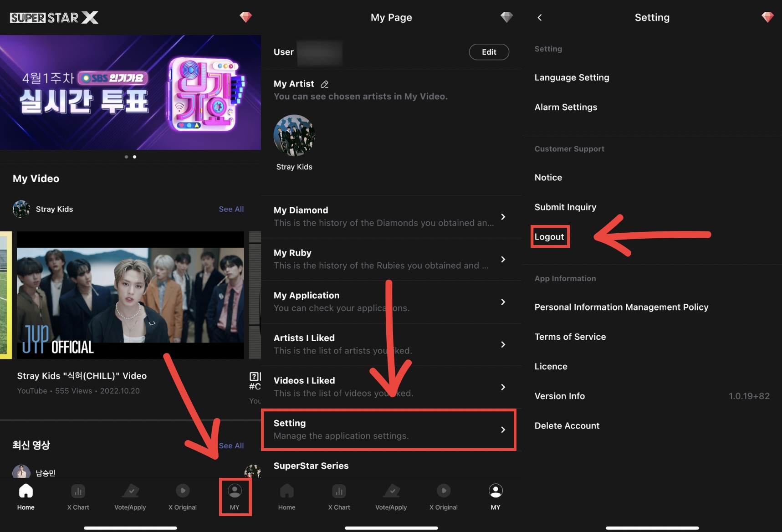The width and height of the screenshot is (782, 532).
Task: See all Stray Kids videos
Action: (x=231, y=209)
